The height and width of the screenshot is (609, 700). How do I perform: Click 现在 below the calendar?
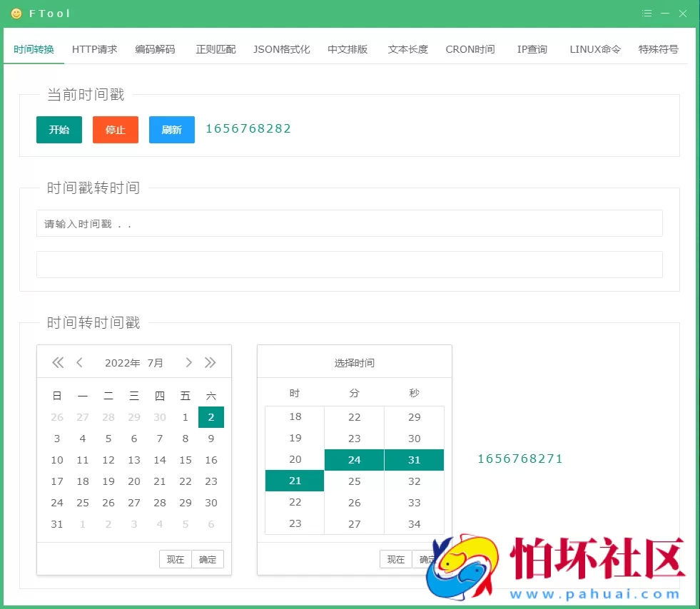point(175,559)
